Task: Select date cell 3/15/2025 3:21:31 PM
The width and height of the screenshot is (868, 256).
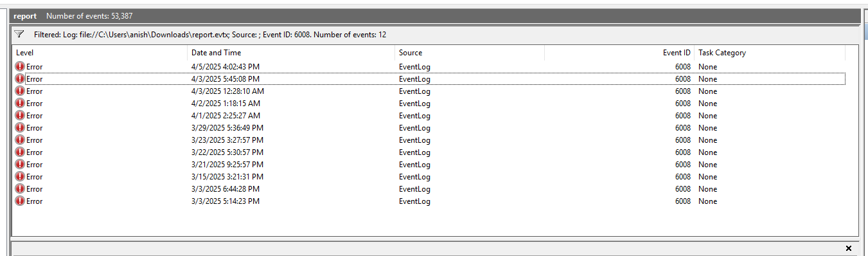Action: click(x=227, y=177)
